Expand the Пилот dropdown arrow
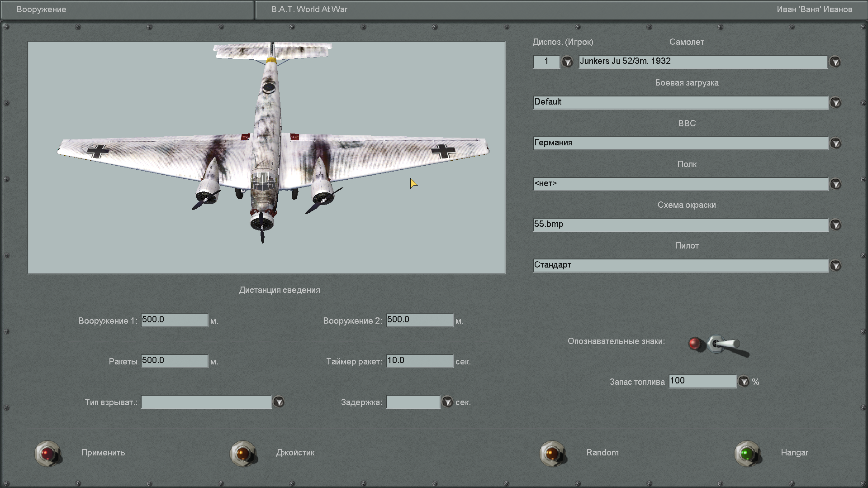This screenshot has height=488, width=868. [835, 265]
